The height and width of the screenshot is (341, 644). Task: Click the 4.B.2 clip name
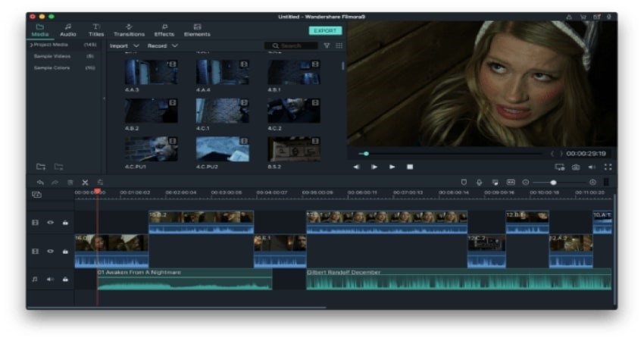(131, 128)
